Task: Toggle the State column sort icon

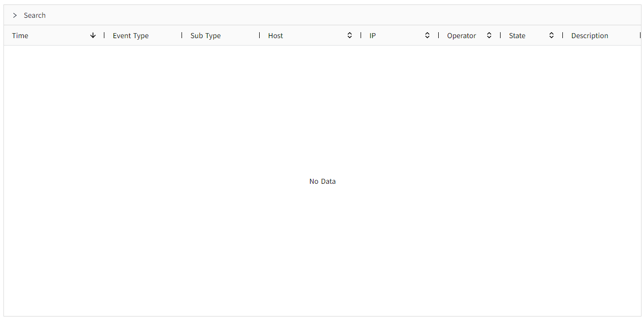Action: (x=552, y=35)
